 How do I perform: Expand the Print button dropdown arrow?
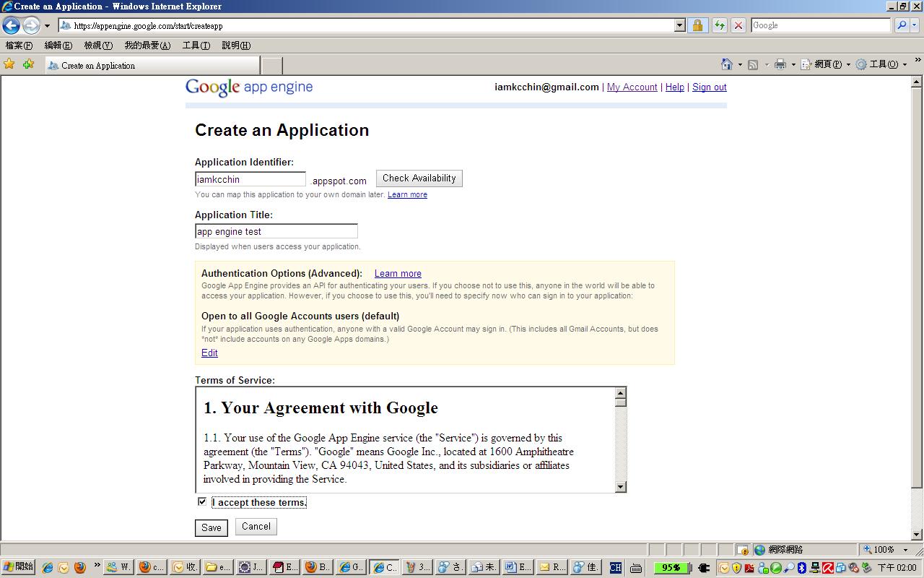[793, 64]
